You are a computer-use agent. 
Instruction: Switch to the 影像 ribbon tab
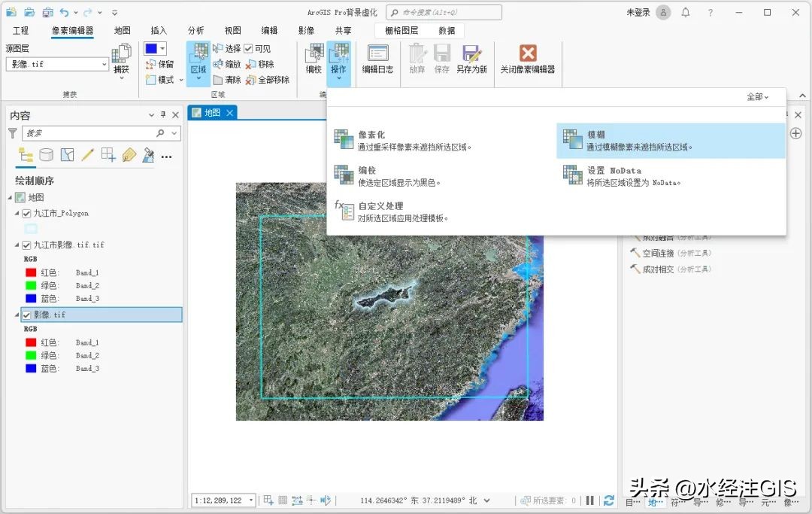(306, 30)
